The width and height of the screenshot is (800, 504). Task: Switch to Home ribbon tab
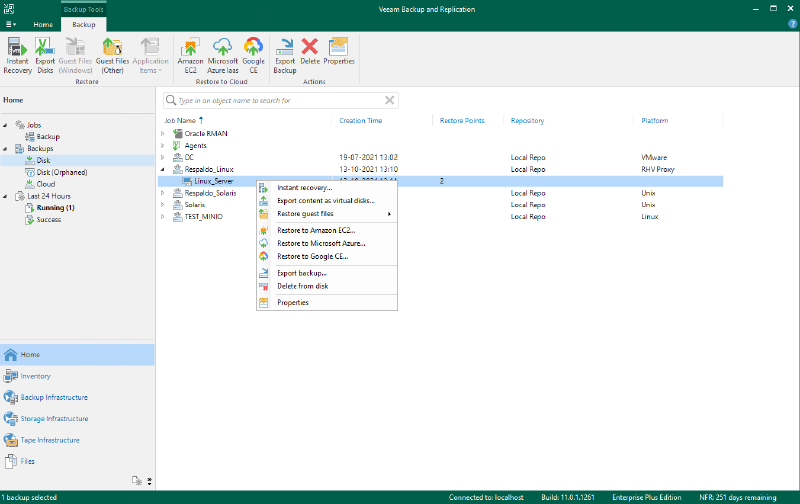tap(43, 24)
